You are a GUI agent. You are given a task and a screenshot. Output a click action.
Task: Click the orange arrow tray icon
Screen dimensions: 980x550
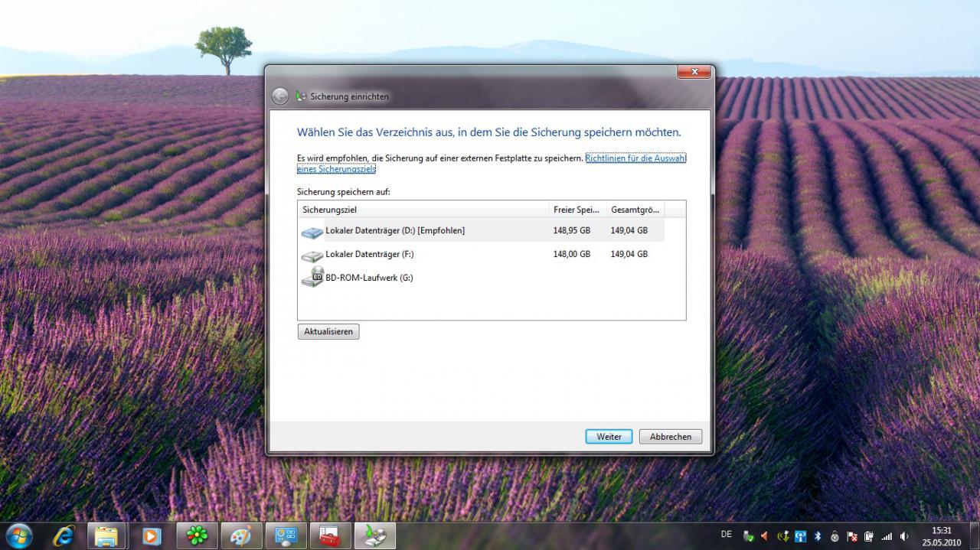764,536
